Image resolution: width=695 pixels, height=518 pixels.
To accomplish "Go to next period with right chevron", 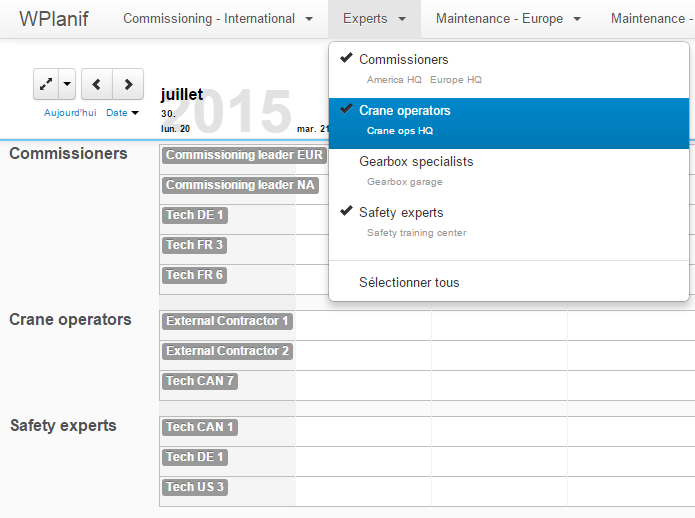I will point(128,85).
